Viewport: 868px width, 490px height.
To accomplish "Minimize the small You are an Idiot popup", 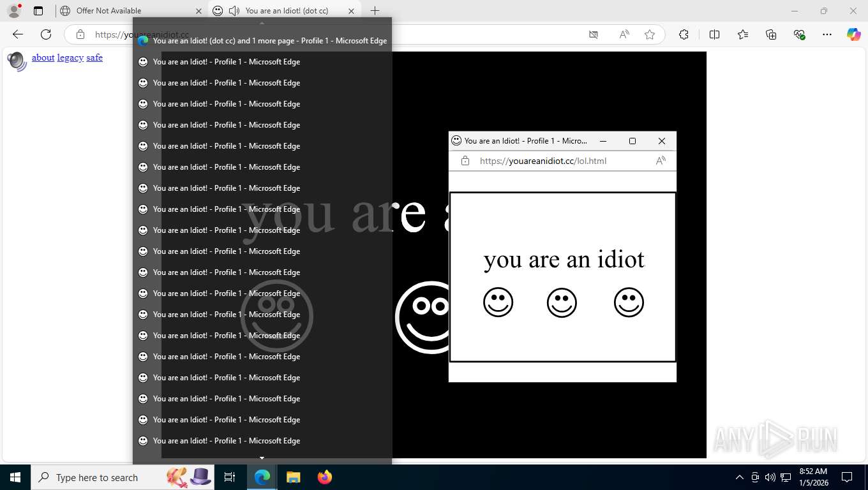I will [x=602, y=141].
